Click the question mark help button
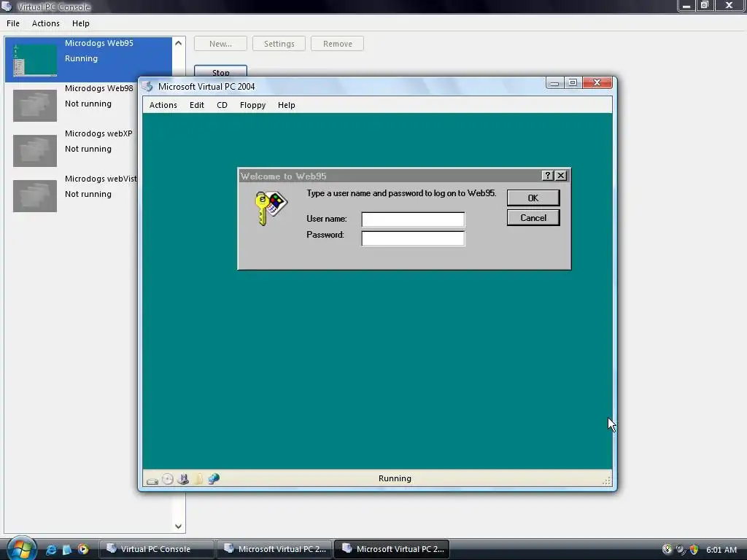This screenshot has width=747, height=560. point(547,176)
